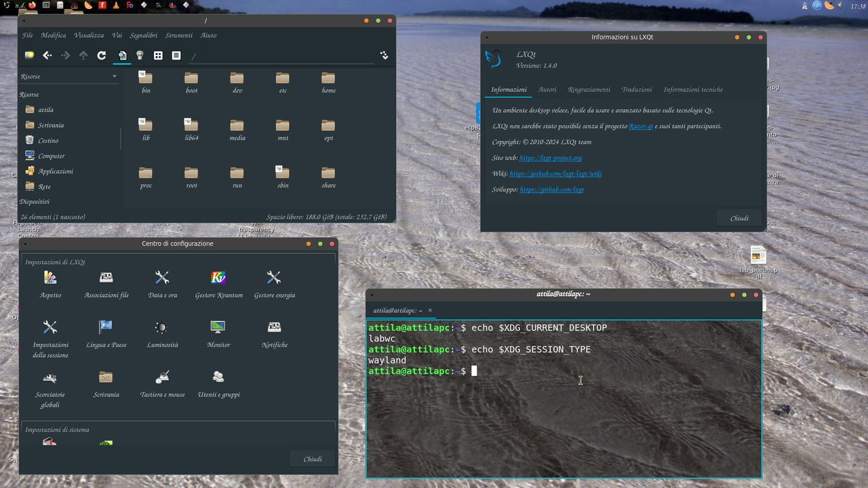Screen dimensions: 868x488
Task: Open the home folder in the file manager
Action: click(328, 83)
